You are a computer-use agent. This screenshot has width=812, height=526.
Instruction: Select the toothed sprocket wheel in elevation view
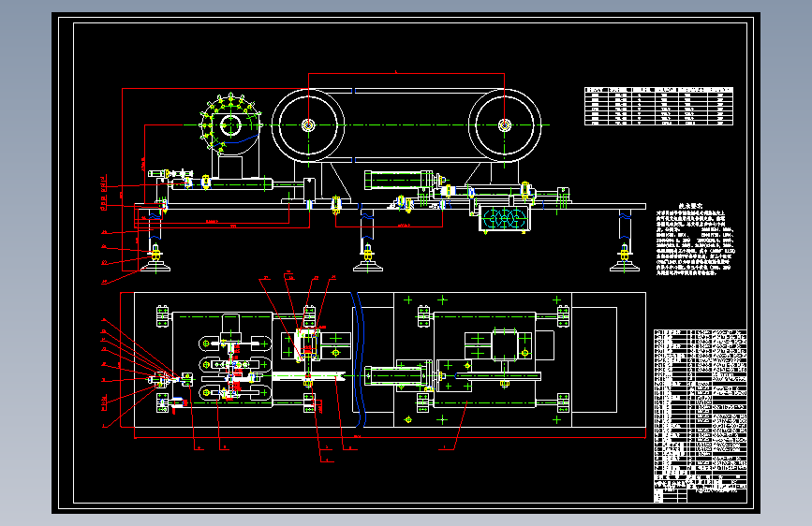230,124
